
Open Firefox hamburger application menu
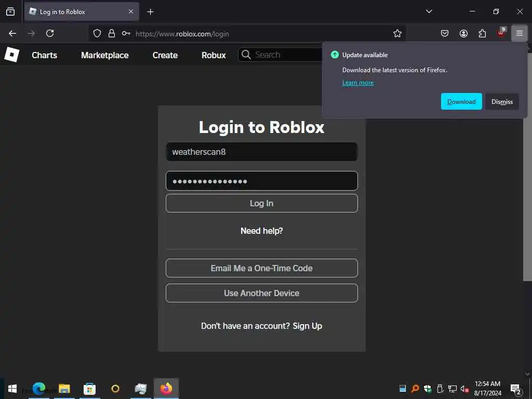520,33
